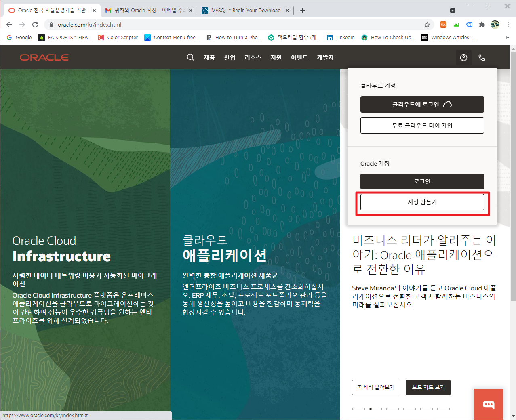Screen dimensions: 516x420
Task: Click the 클라우드에 로그인 button
Action: click(422, 104)
